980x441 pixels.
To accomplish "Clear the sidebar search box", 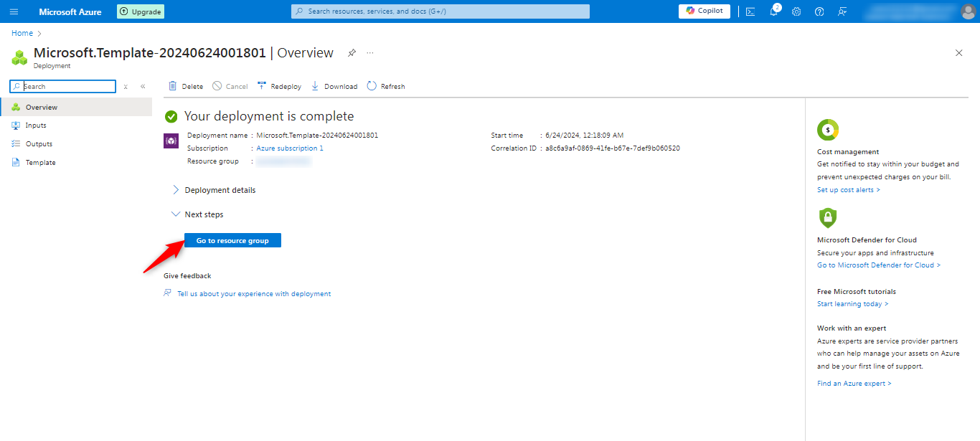I will 126,86.
